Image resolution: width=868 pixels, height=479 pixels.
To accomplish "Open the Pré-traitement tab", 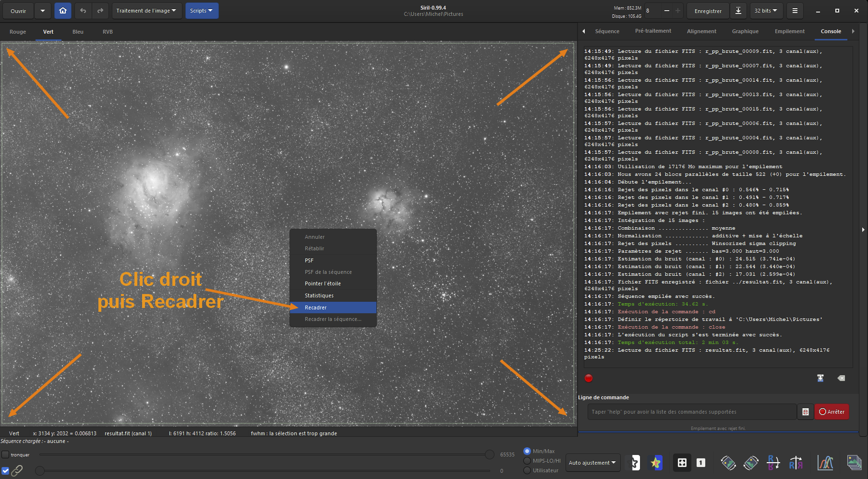I will 653,31.
